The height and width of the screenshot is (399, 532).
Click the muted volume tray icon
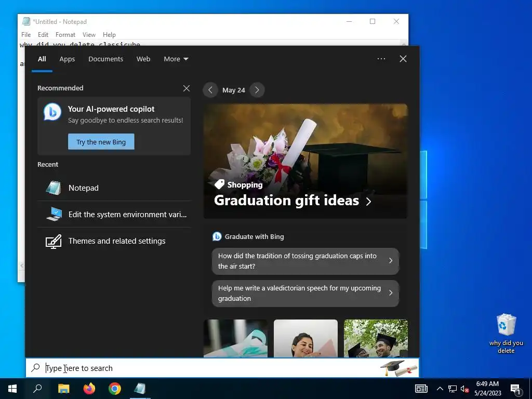[x=464, y=389]
